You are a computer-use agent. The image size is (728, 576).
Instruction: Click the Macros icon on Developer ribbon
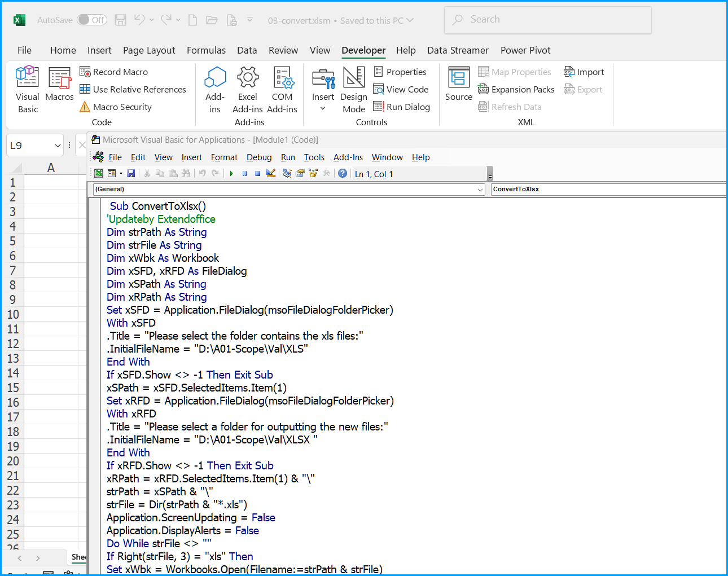[59, 86]
